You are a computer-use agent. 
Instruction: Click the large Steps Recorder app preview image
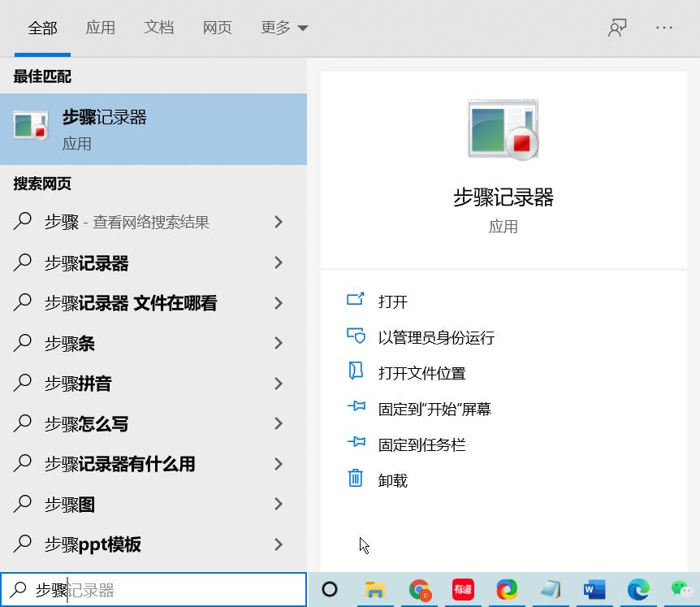click(503, 130)
